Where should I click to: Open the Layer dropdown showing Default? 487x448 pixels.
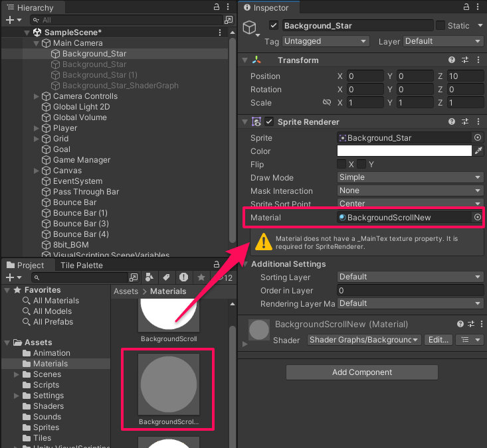[443, 41]
